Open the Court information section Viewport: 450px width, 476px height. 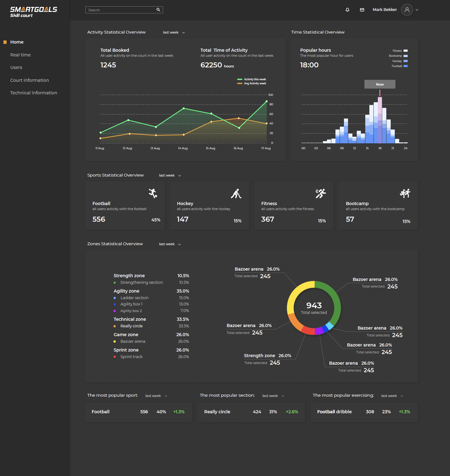[x=29, y=80]
